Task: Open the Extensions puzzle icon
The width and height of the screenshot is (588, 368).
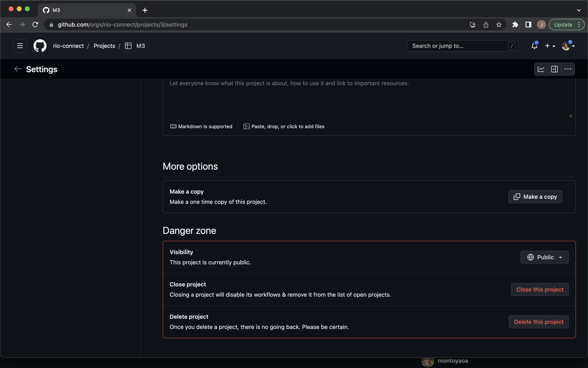Action: (x=515, y=25)
